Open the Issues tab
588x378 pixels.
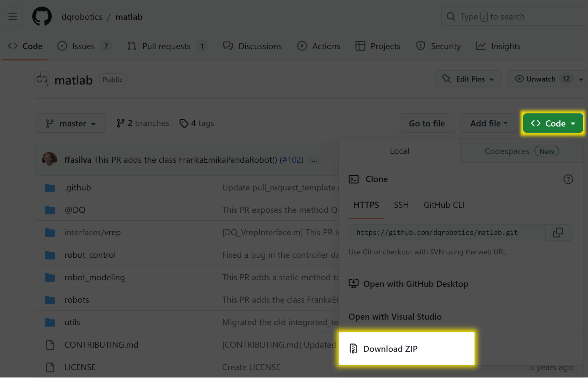84,46
